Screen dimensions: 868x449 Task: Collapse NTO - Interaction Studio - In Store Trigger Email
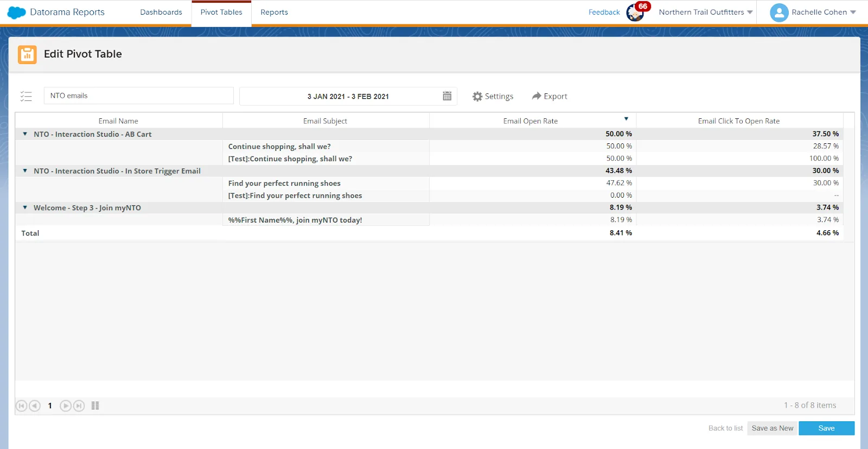(25, 170)
